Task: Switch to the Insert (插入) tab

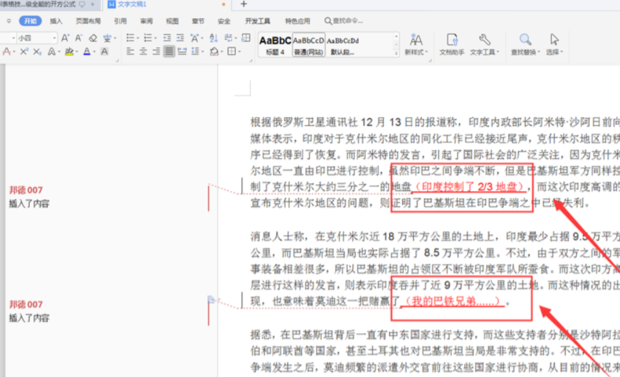Action: point(56,21)
